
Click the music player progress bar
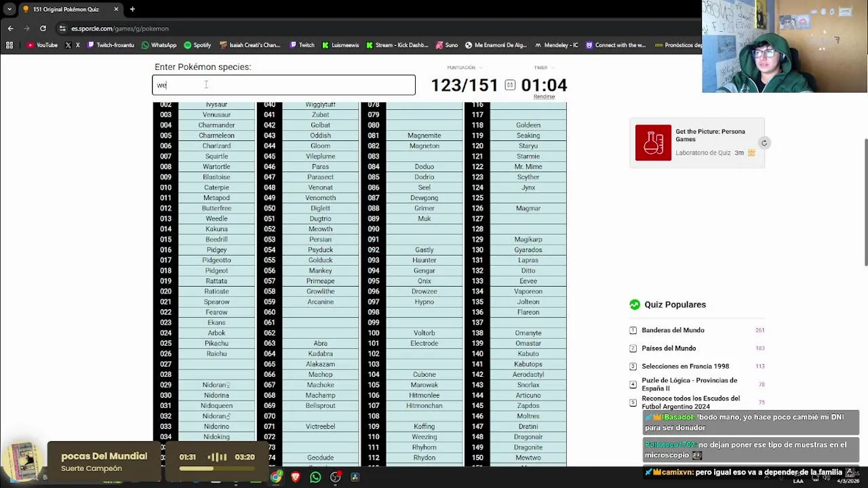pos(216,468)
